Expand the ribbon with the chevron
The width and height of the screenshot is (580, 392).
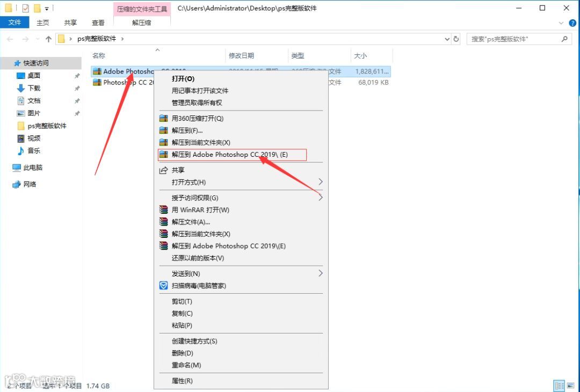561,23
